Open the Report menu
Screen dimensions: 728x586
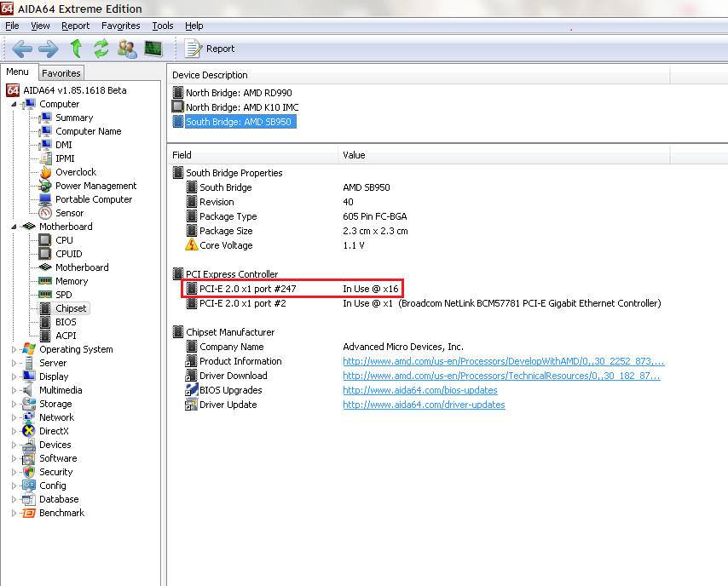(75, 26)
